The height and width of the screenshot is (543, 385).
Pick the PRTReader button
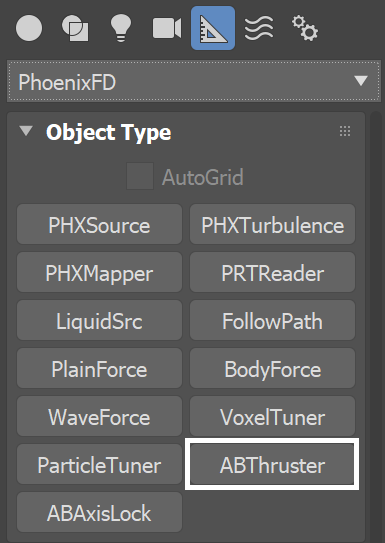pos(272,272)
